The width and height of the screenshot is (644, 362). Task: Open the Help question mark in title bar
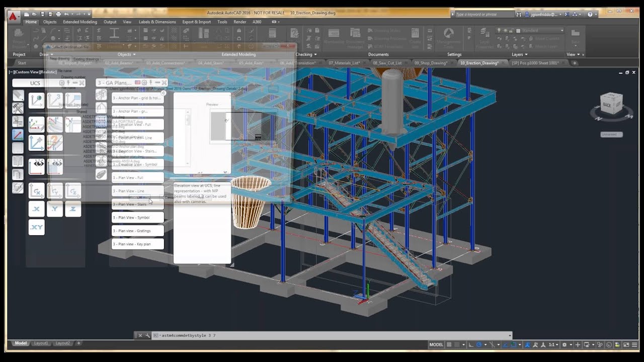point(590,14)
